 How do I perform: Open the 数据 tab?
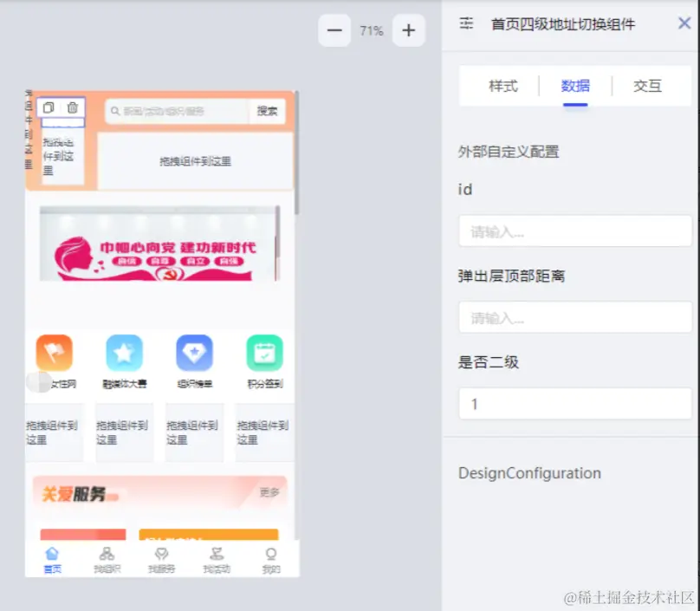(575, 86)
